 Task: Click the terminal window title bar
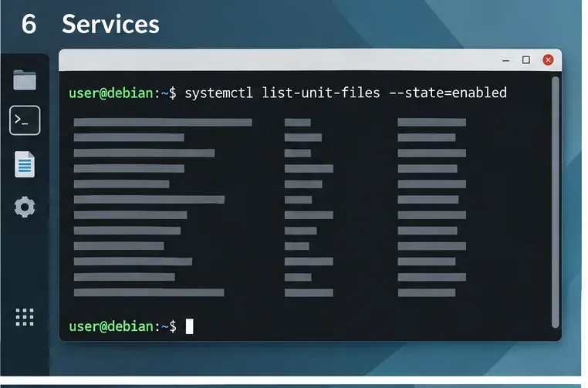(x=310, y=60)
